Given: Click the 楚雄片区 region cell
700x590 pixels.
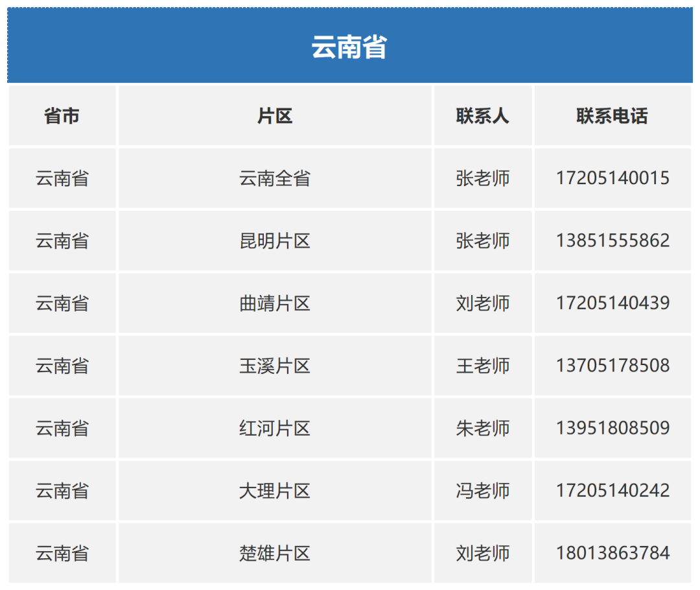Looking at the screenshot, I should pos(275,553).
